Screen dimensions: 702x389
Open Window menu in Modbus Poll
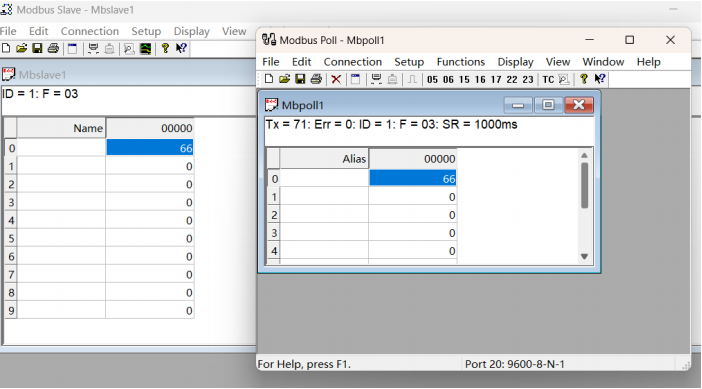pyautogui.click(x=603, y=62)
